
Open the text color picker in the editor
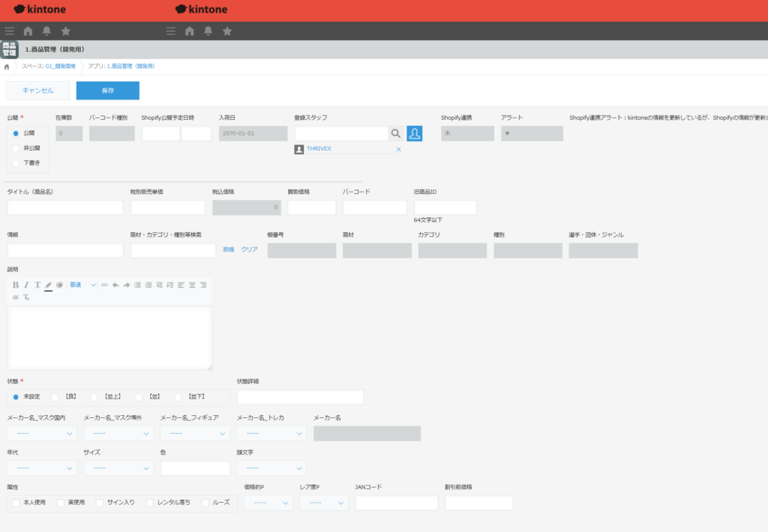[48, 285]
